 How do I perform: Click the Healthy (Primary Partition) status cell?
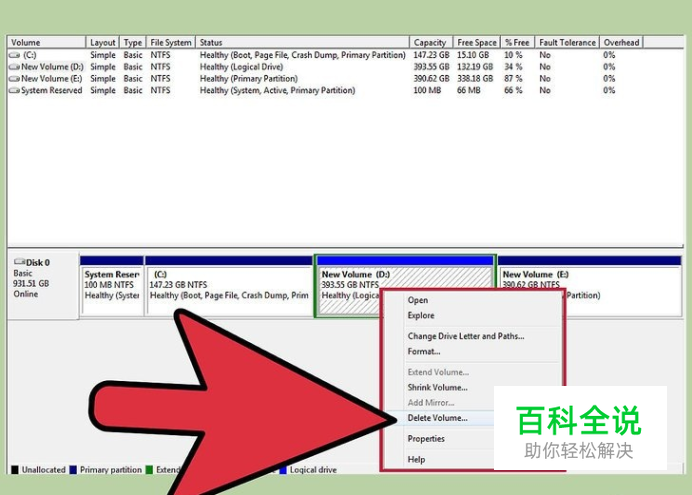click(248, 79)
